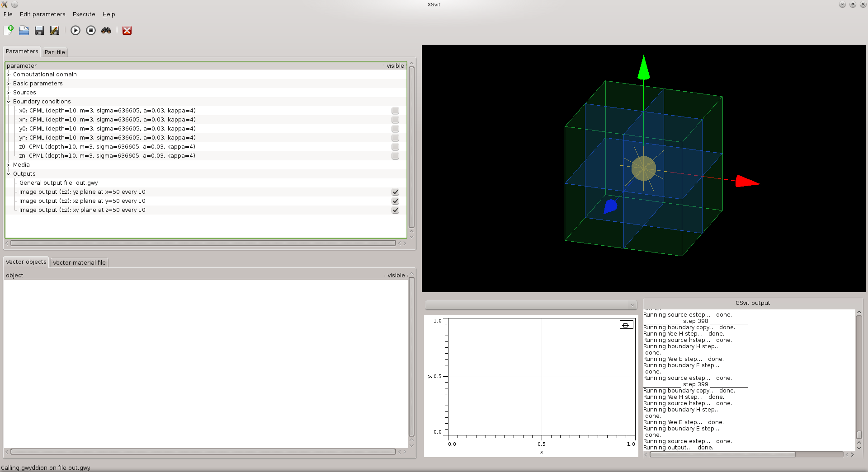Click the binoculars view results icon
Viewport: 868px width, 472px height.
point(106,30)
